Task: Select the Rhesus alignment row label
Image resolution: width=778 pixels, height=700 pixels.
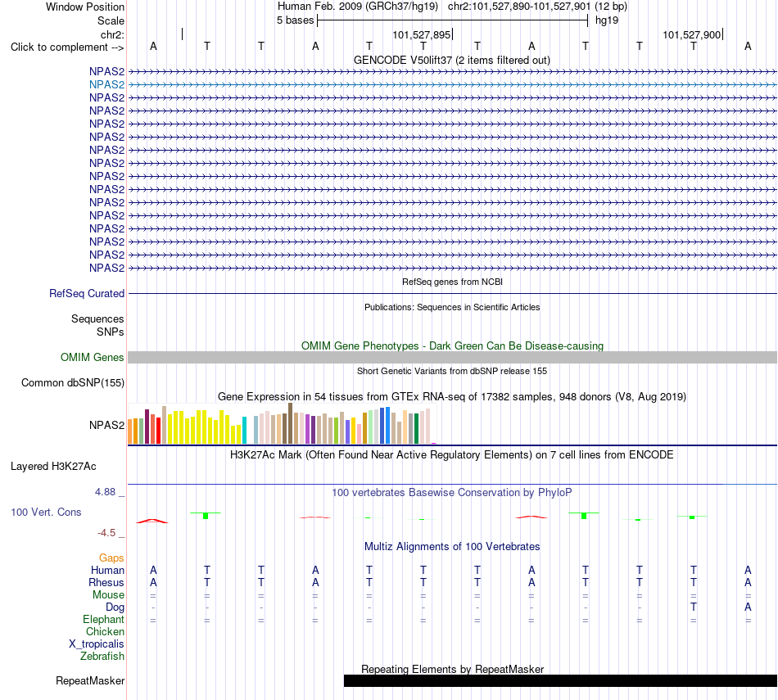Action: pos(106,582)
